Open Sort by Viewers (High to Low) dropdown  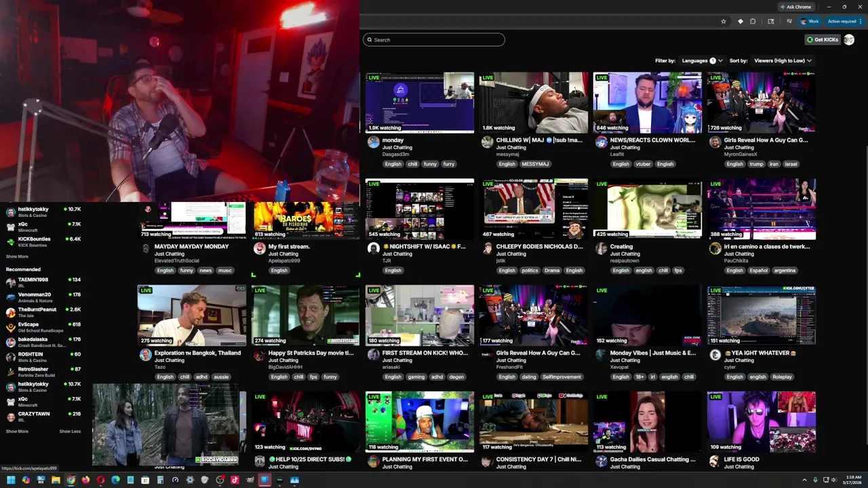[x=783, y=60]
